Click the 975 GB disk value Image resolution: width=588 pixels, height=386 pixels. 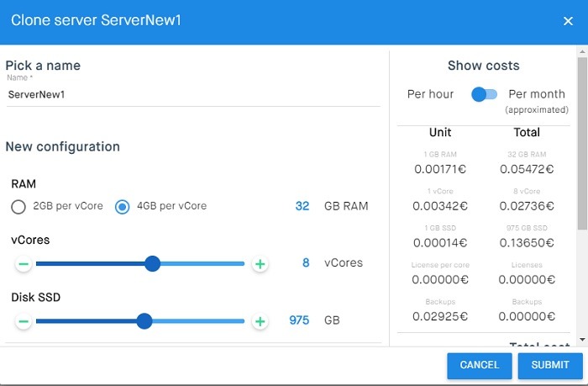click(299, 320)
